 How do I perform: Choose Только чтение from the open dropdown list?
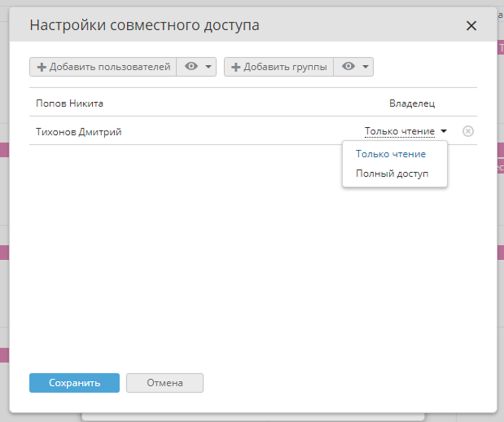pos(390,154)
